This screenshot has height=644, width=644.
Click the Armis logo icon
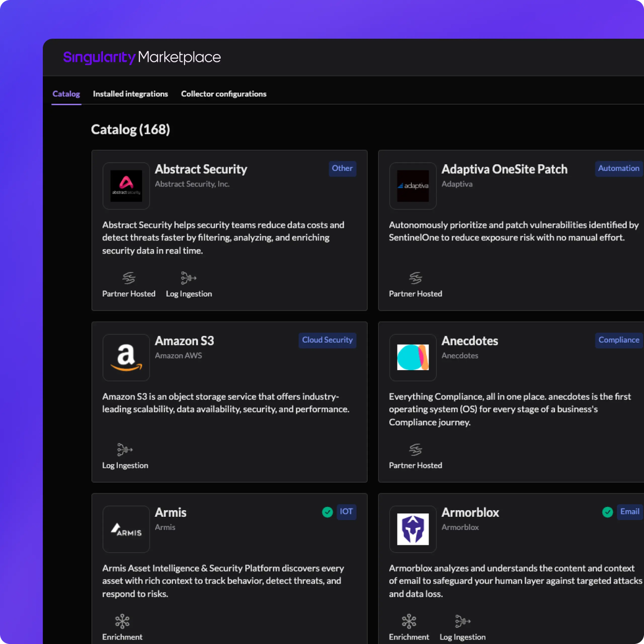(126, 529)
